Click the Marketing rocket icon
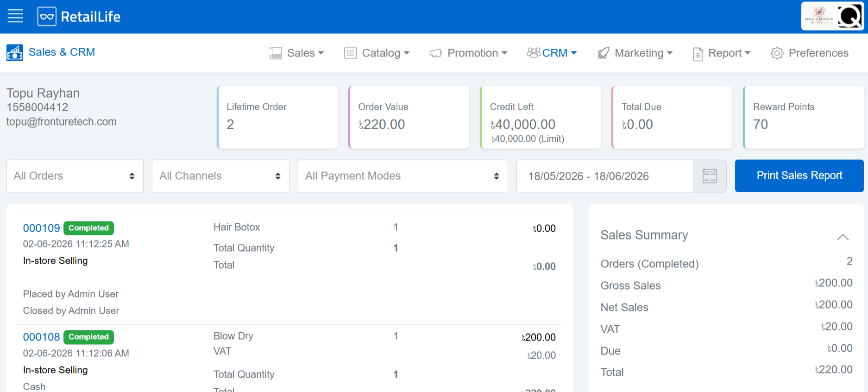The image size is (868, 392). click(603, 53)
